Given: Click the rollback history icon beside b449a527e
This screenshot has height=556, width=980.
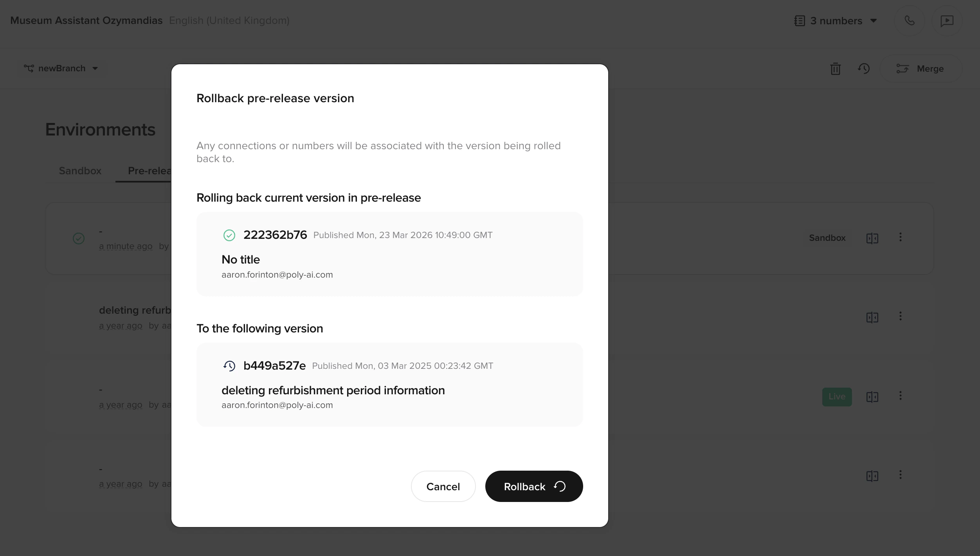Looking at the screenshot, I should (229, 366).
